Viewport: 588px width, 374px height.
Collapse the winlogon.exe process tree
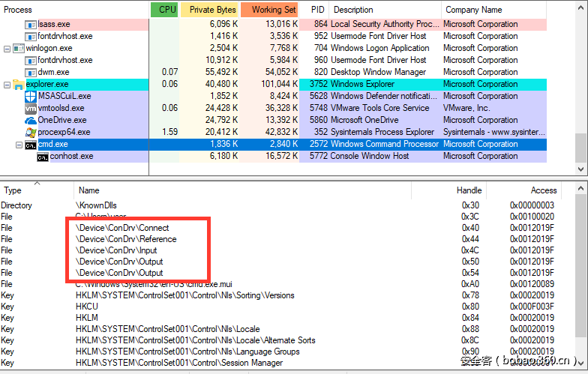(7, 48)
